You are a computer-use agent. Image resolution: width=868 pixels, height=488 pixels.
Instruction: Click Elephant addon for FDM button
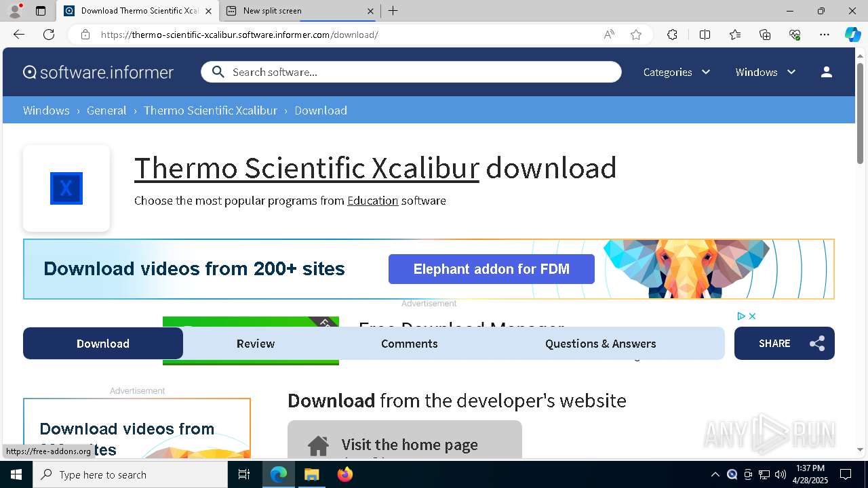coord(492,269)
